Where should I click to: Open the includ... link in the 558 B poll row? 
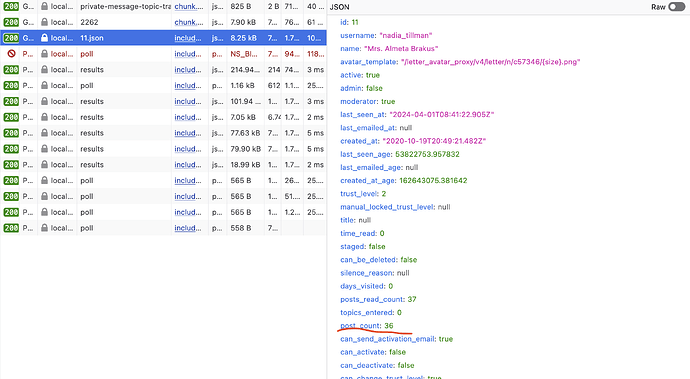tap(188, 228)
